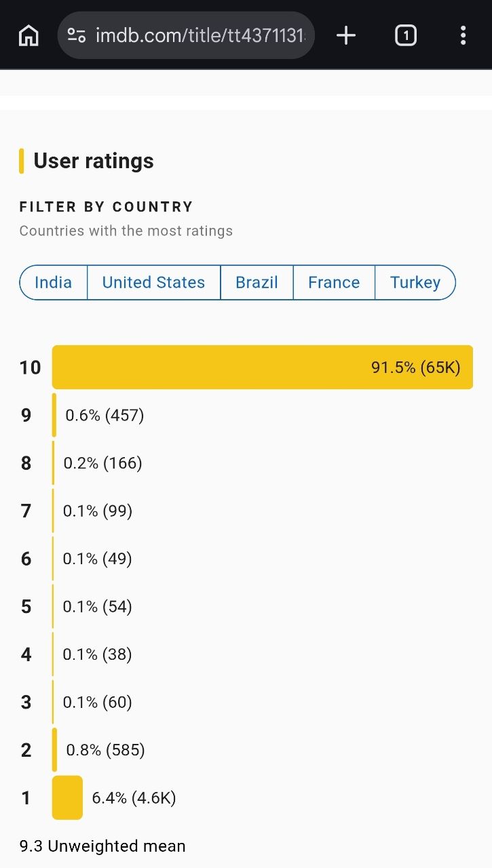
Task: Tap the browser home icon
Action: [x=29, y=35]
